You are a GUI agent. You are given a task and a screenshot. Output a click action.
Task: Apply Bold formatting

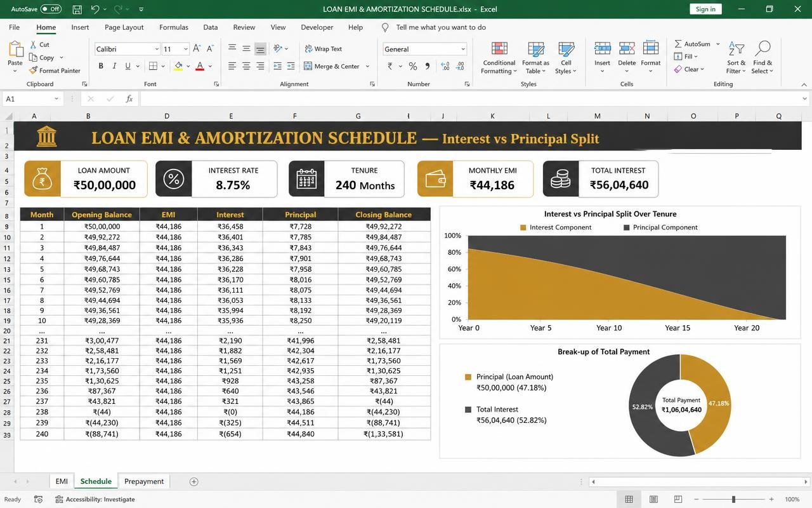pos(100,66)
